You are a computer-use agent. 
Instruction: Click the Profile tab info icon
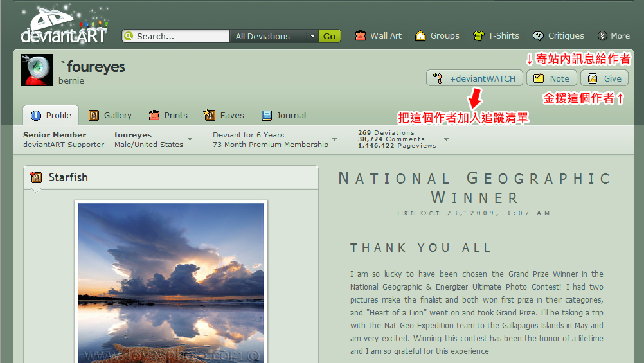[x=36, y=116]
